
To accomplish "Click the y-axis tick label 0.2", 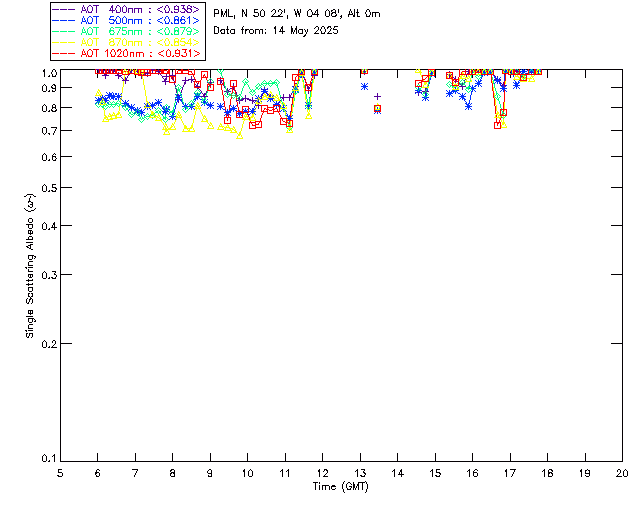I will [x=49, y=344].
